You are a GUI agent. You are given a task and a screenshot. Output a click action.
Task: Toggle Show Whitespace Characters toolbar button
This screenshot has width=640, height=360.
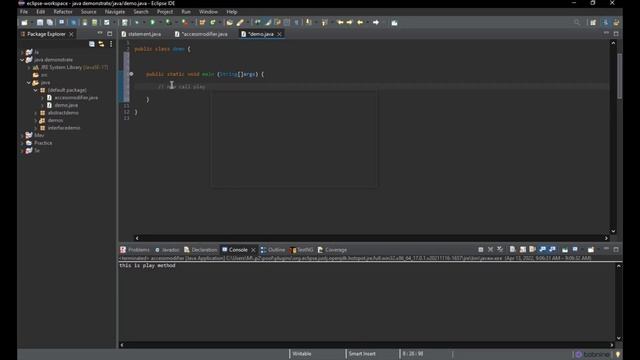[x=297, y=22]
